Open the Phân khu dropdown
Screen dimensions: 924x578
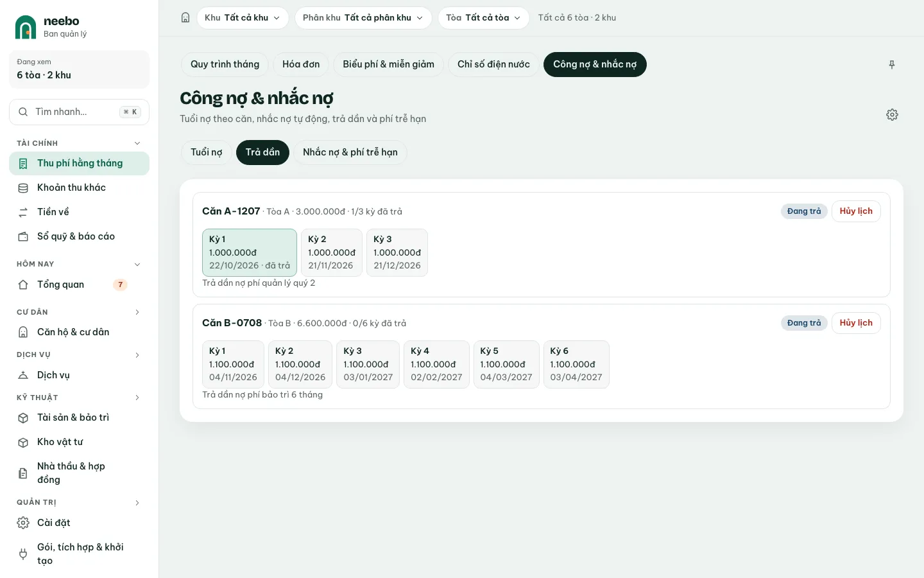363,18
